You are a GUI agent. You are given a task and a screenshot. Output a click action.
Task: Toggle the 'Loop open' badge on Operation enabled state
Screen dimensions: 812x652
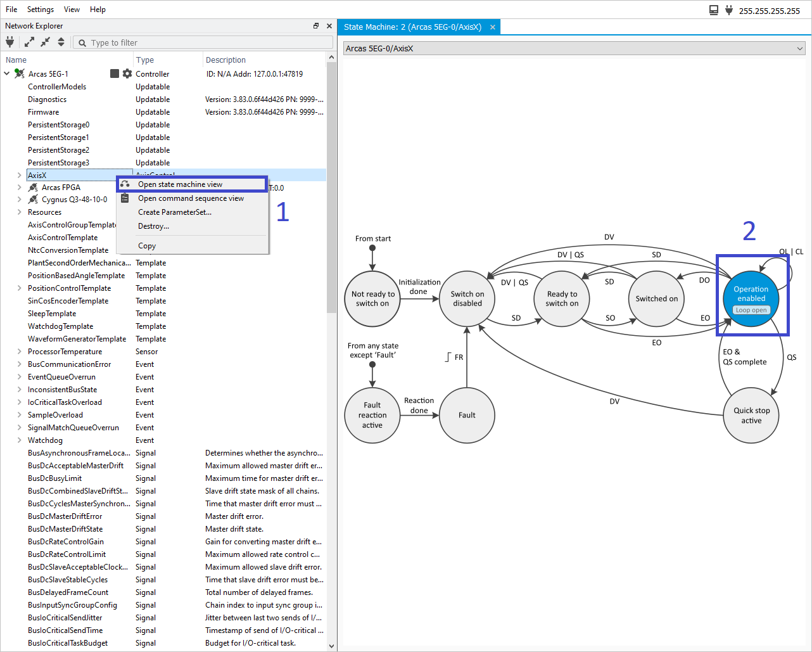[751, 310]
